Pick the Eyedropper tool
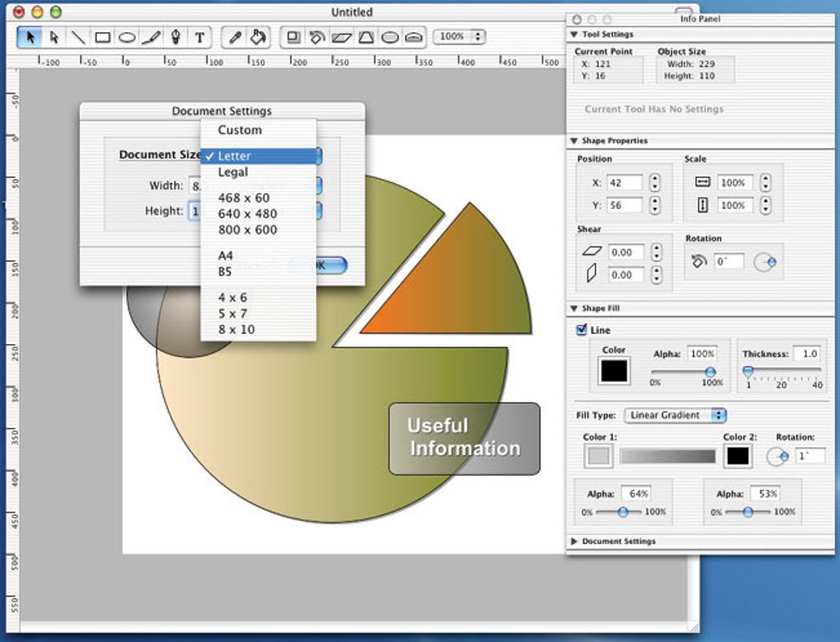Image resolution: width=840 pixels, height=642 pixels. tap(235, 37)
